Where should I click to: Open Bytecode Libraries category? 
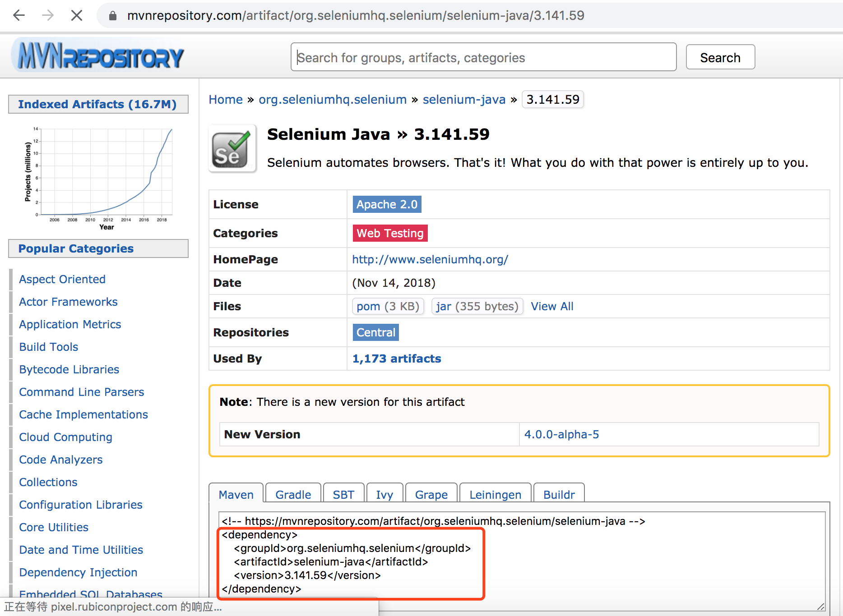(69, 369)
